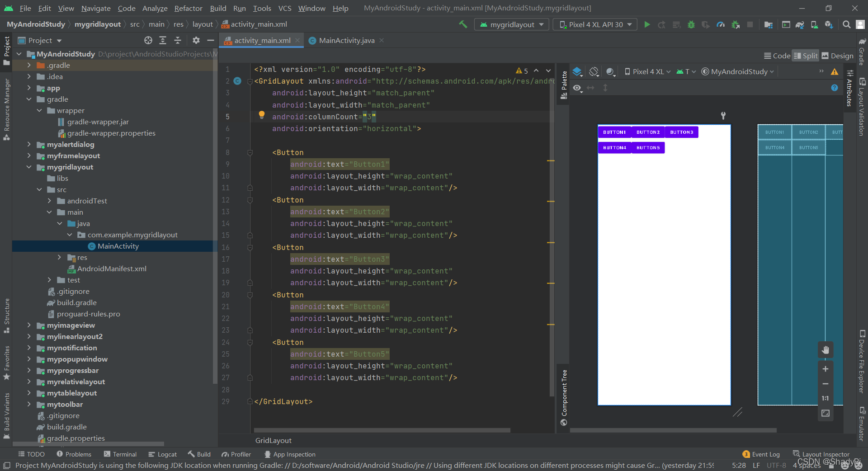Click the Make Project hammer icon
Image resolution: width=868 pixels, height=471 pixels.
pyautogui.click(x=463, y=24)
